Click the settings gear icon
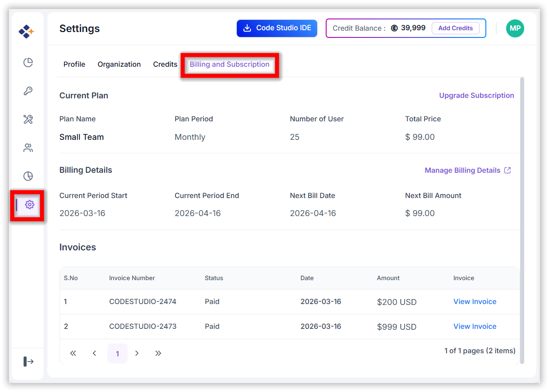Screen dimensions: 549x392 (x=30, y=205)
